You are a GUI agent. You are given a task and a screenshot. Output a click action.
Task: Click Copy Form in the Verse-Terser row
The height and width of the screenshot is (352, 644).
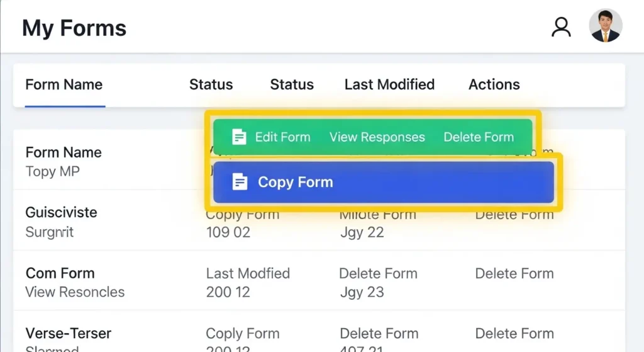coord(243,333)
